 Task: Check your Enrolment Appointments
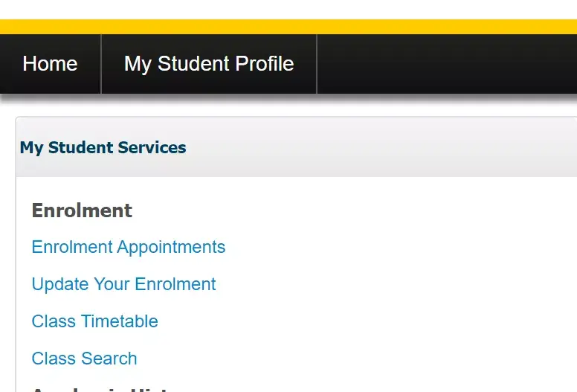(128, 247)
